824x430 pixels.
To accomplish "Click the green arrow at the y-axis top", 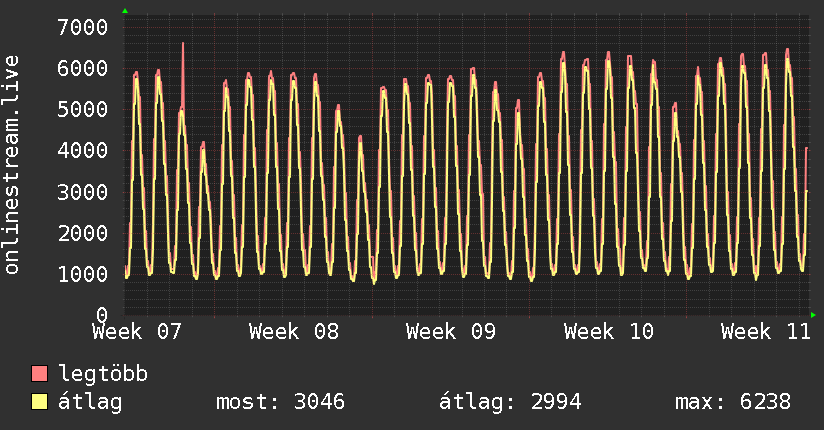I will click(x=125, y=11).
